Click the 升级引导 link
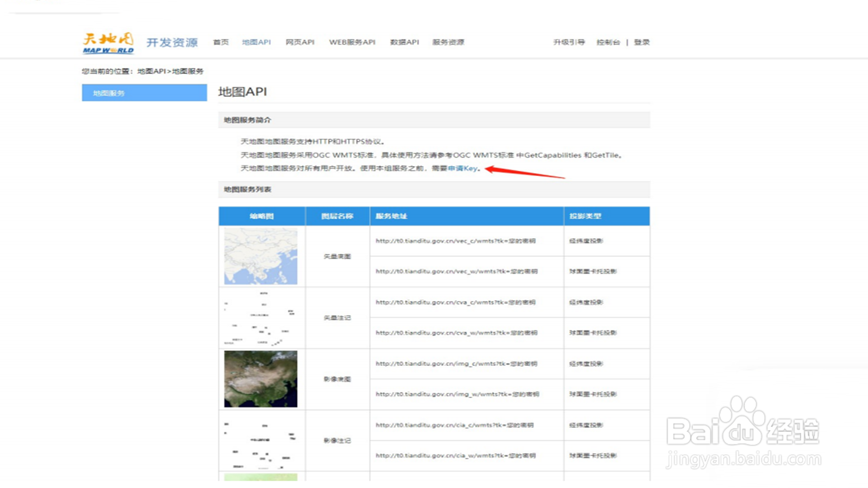 [x=569, y=42]
